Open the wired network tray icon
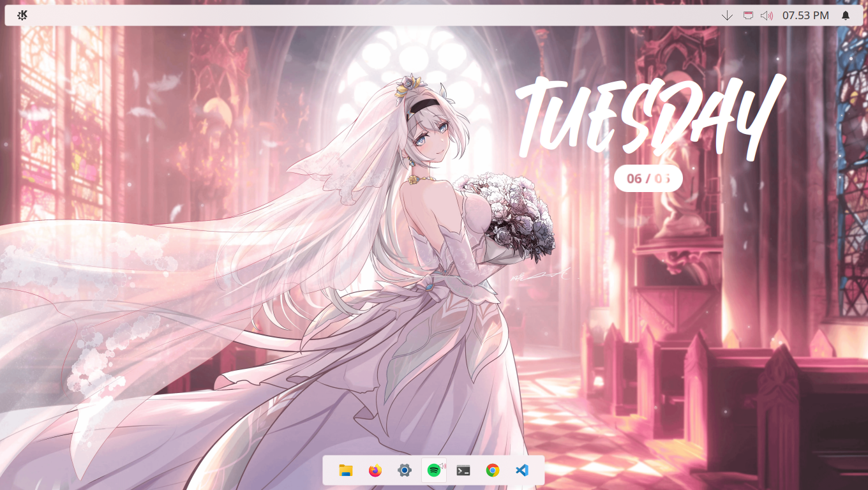Image resolution: width=868 pixels, height=490 pixels. (x=748, y=15)
